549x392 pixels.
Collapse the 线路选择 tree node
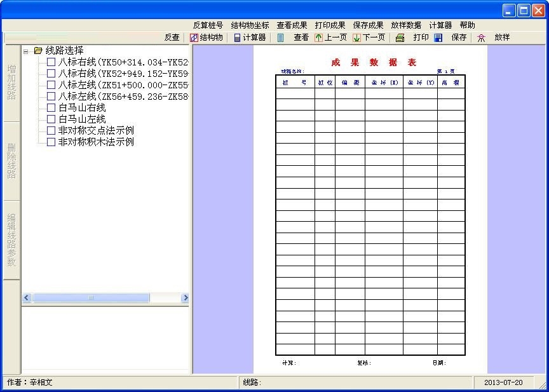click(x=25, y=51)
